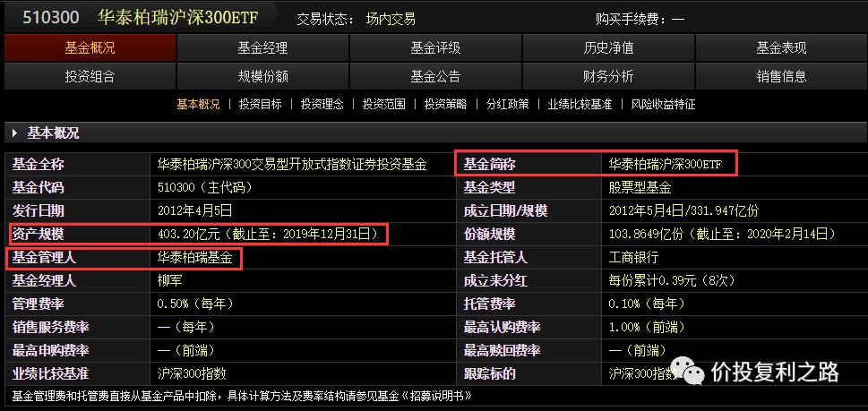The height and width of the screenshot is (411, 868).
Task: Collapse the 基本概况 section triangle
Action: pyautogui.click(x=15, y=133)
